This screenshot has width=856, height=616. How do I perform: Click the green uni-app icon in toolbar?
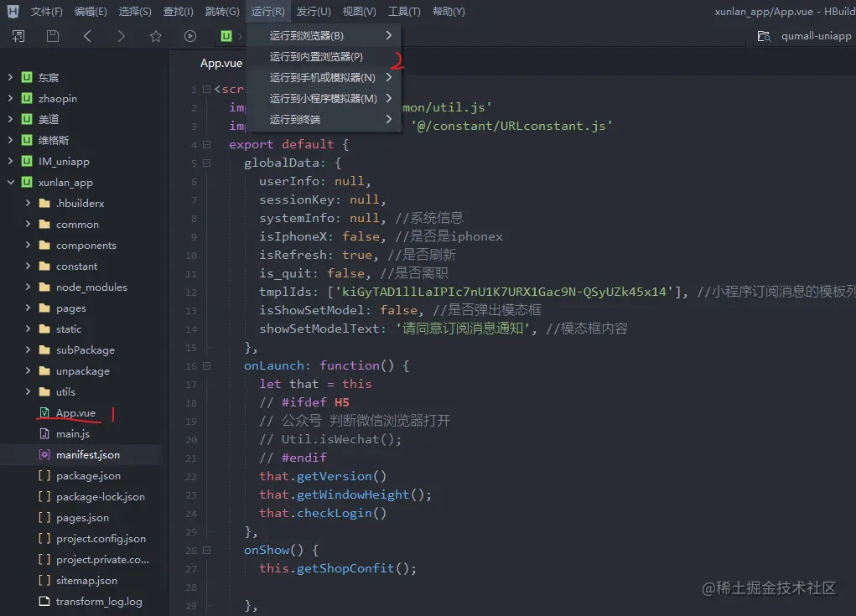pos(226,36)
